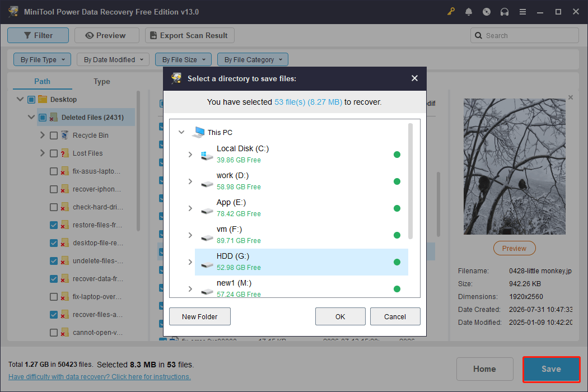Uncheck the undelete-files-... checkbox

click(54, 261)
